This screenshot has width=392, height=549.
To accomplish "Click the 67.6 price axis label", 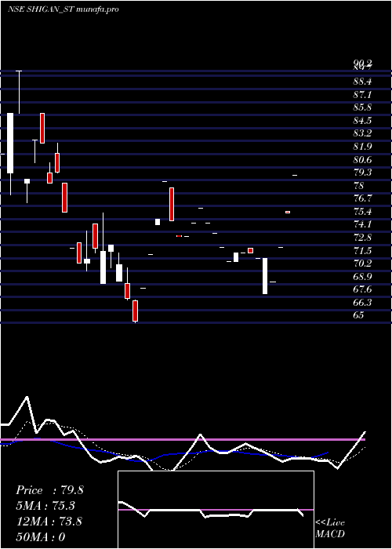I will tap(362, 289).
